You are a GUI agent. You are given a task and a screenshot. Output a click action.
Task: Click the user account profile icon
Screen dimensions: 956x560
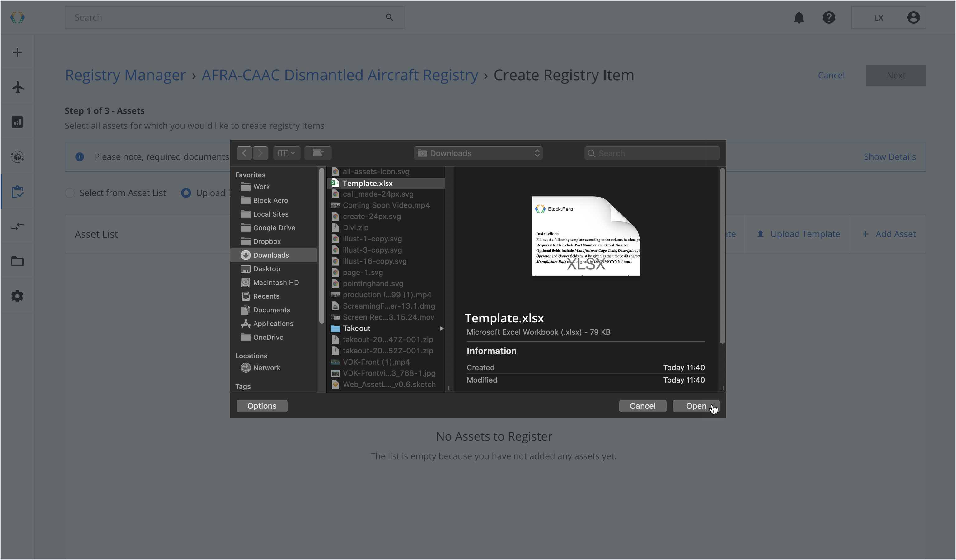pyautogui.click(x=913, y=17)
